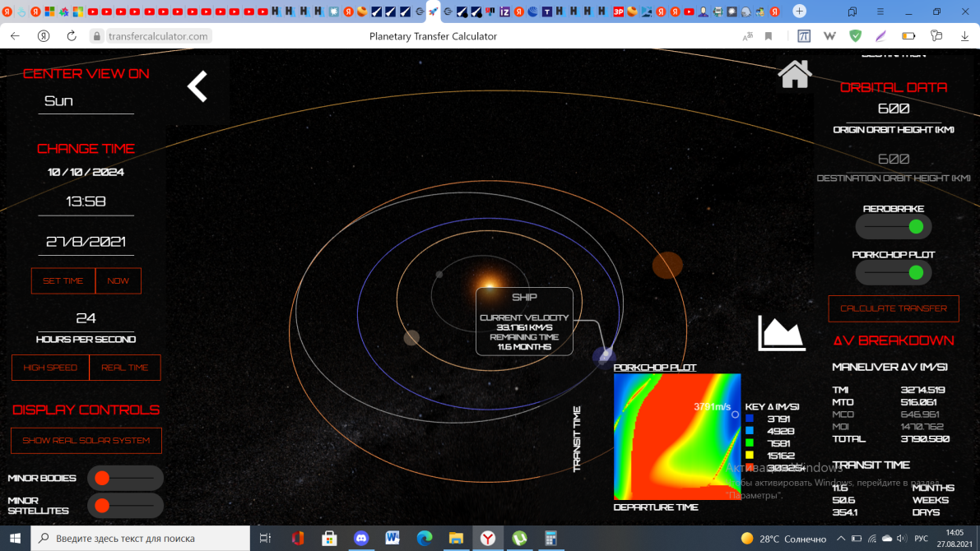Reload the page in browser toolbar

72,36
